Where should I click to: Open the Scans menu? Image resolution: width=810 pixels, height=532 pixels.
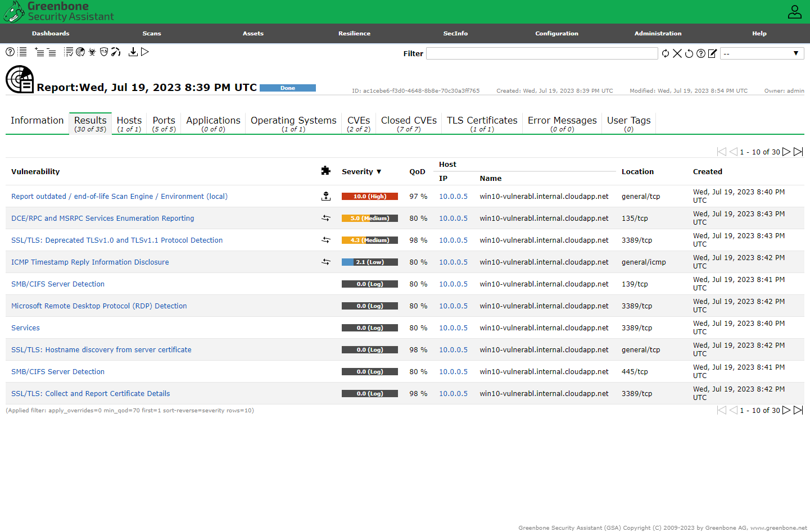point(152,33)
